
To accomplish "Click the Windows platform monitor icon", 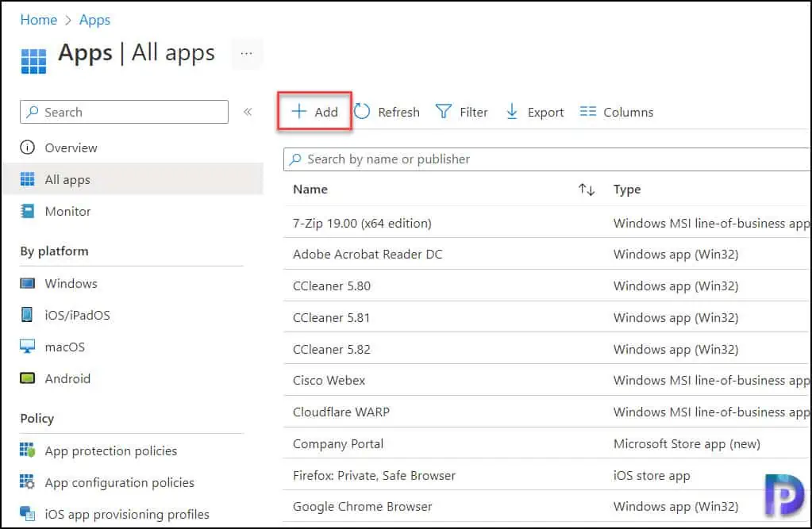I will click(28, 283).
